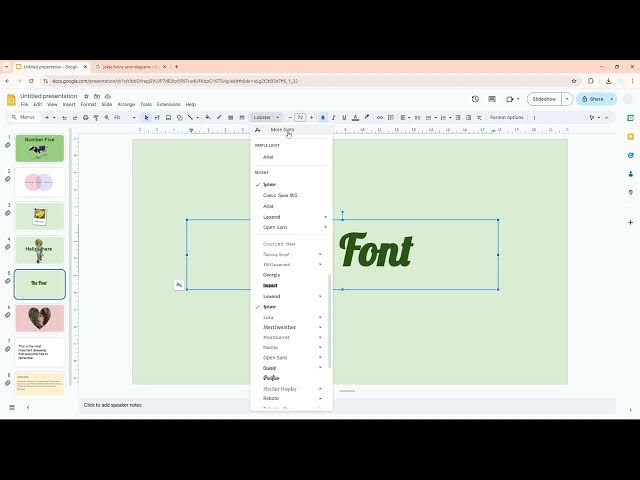Open text Align options
The image size is (640, 480).
[404, 118]
